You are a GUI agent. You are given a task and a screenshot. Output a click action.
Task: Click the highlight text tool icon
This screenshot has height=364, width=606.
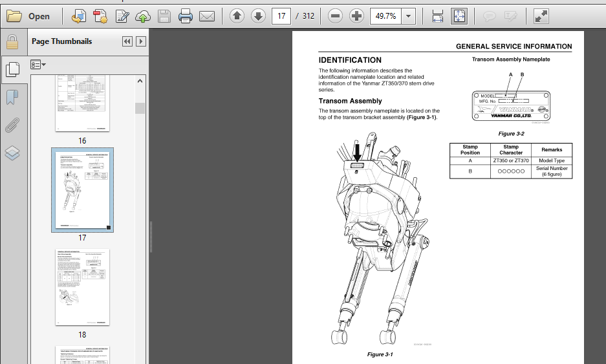tap(510, 16)
